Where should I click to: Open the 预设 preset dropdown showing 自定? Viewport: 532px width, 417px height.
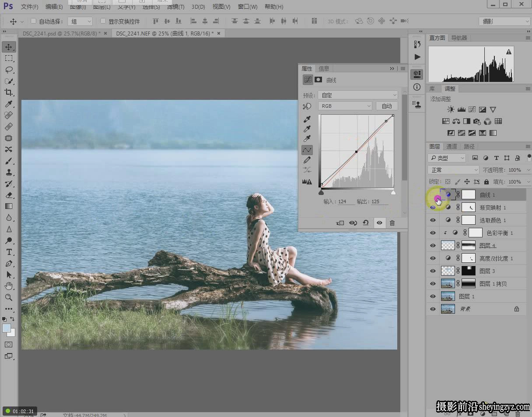[x=358, y=95]
